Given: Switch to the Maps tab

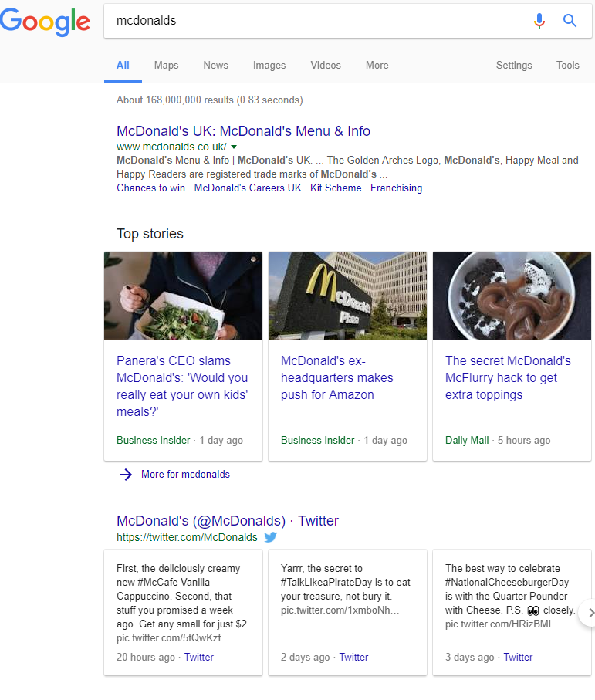Looking at the screenshot, I should 166,65.
